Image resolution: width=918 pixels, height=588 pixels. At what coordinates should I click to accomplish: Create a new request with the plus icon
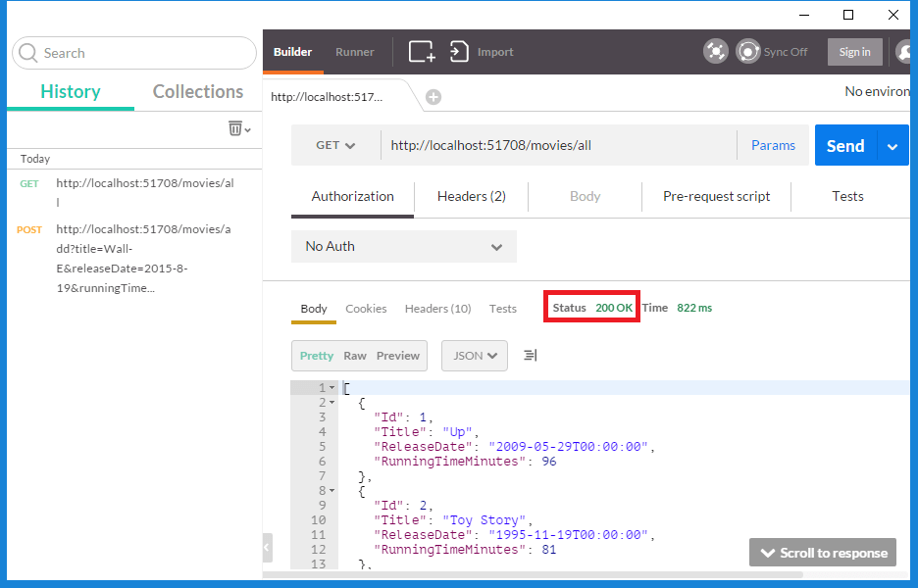[421, 51]
